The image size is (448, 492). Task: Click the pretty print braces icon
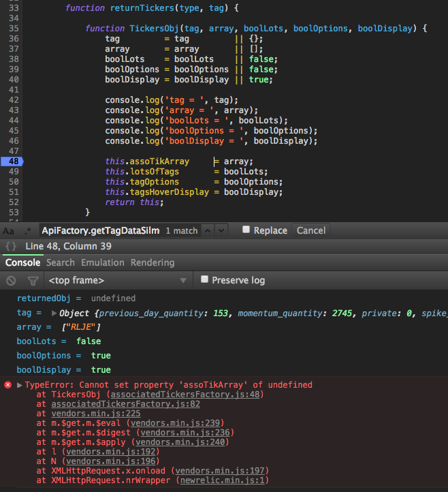point(11,247)
